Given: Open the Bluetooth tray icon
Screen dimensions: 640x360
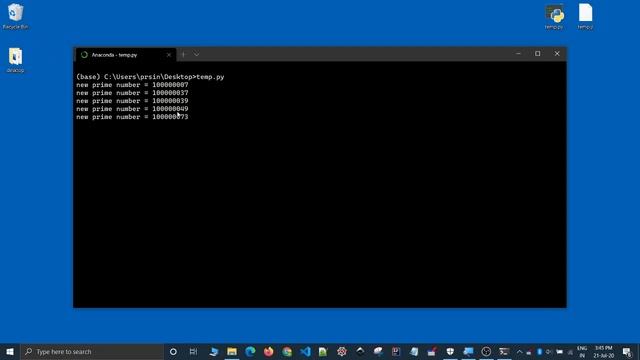Looking at the screenshot, I should (x=539, y=351).
